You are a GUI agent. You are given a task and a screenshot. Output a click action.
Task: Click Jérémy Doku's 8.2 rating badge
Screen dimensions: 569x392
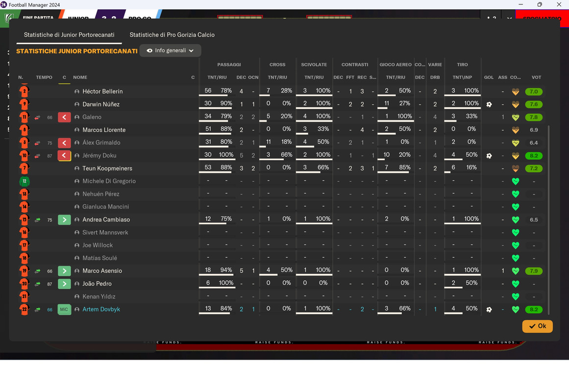point(533,156)
